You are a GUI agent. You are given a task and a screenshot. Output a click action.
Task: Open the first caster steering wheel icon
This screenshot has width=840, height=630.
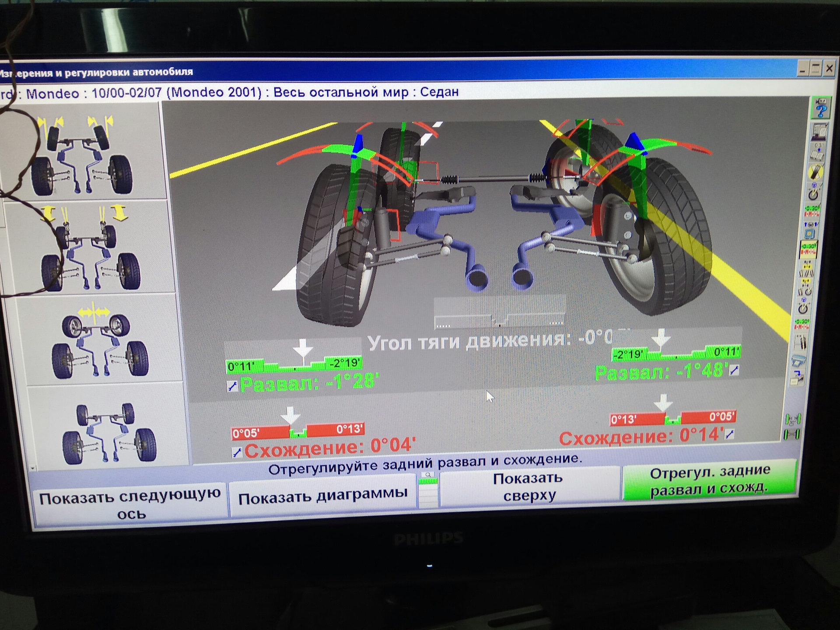[814, 191]
